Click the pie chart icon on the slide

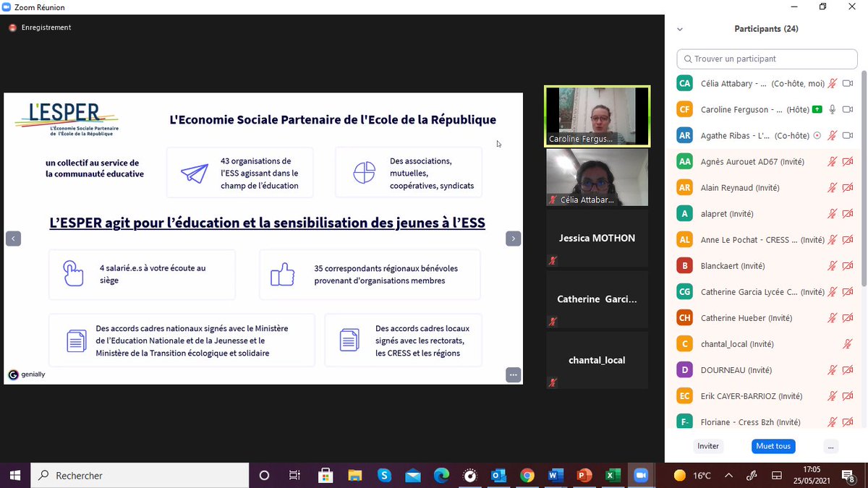[364, 173]
